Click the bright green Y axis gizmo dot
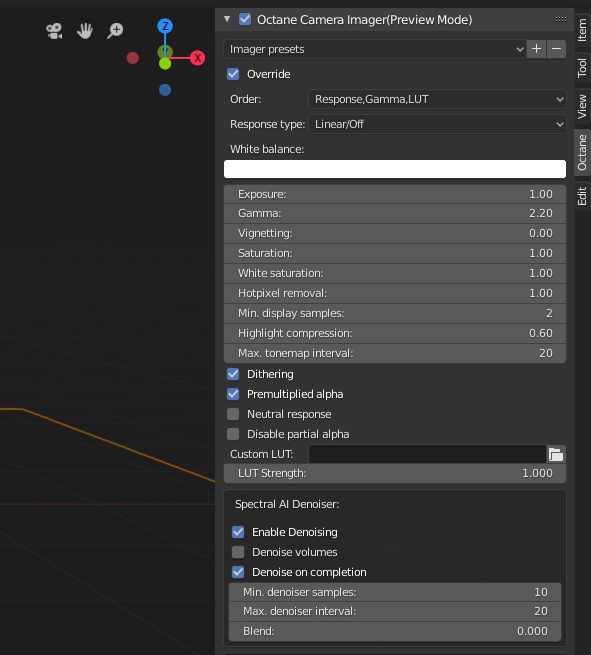 tap(165, 64)
